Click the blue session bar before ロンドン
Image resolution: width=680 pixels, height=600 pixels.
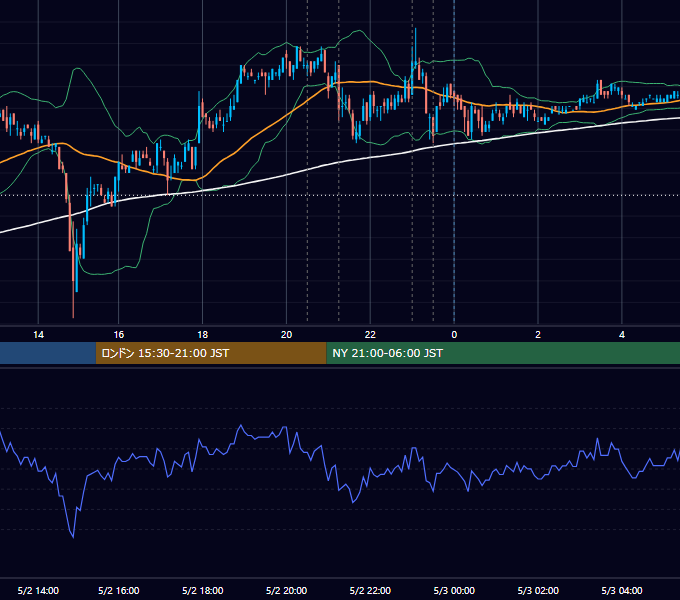[48, 353]
